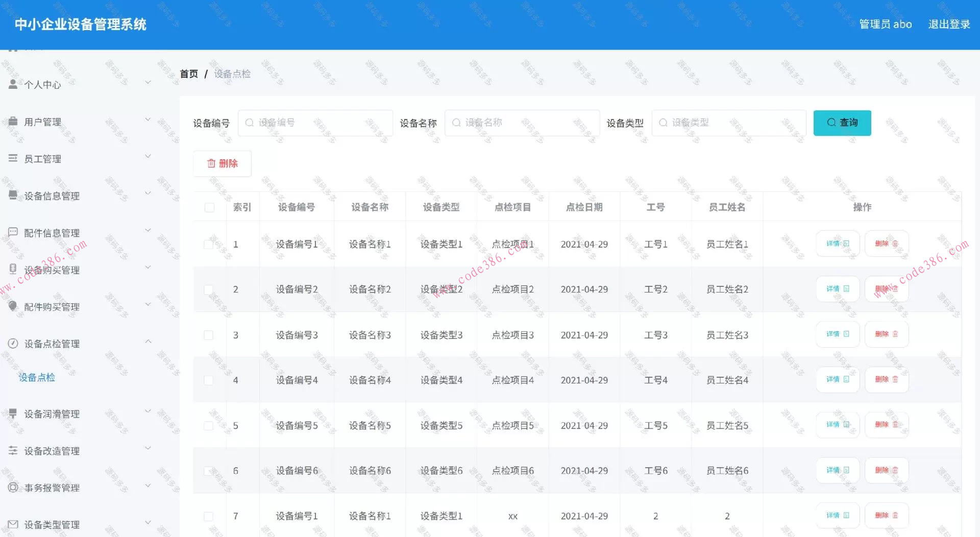
Task: Expand 设备润滑管理 dropdown arrow
Action: click(148, 411)
